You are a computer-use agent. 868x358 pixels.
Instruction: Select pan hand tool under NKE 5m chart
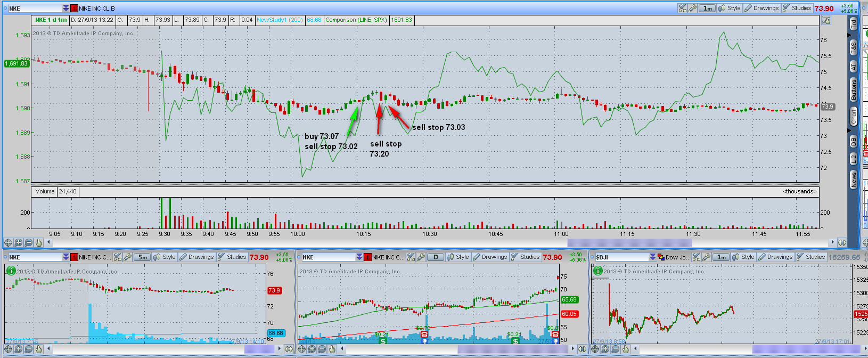point(38,349)
